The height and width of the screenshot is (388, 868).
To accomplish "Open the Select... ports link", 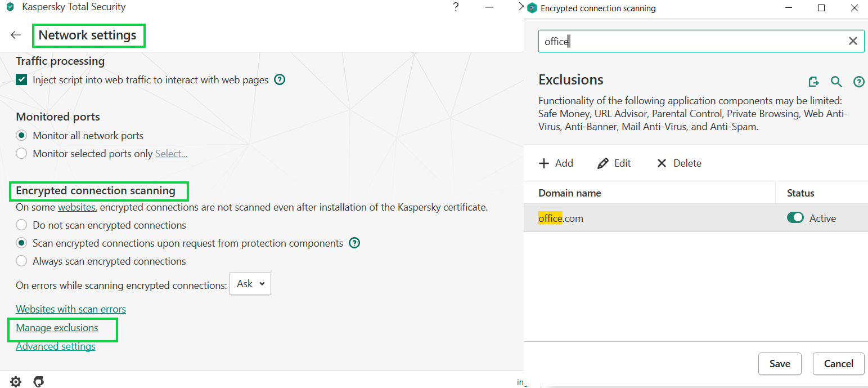I will [x=171, y=154].
